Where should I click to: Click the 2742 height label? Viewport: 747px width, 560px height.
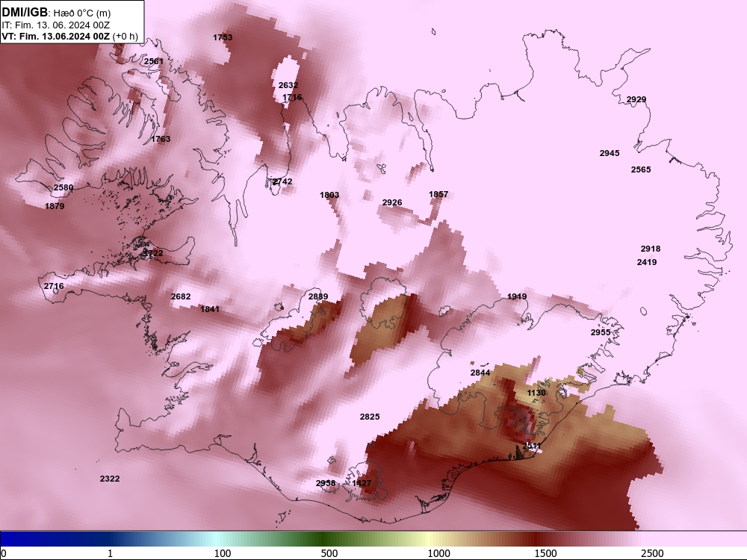[x=282, y=181]
